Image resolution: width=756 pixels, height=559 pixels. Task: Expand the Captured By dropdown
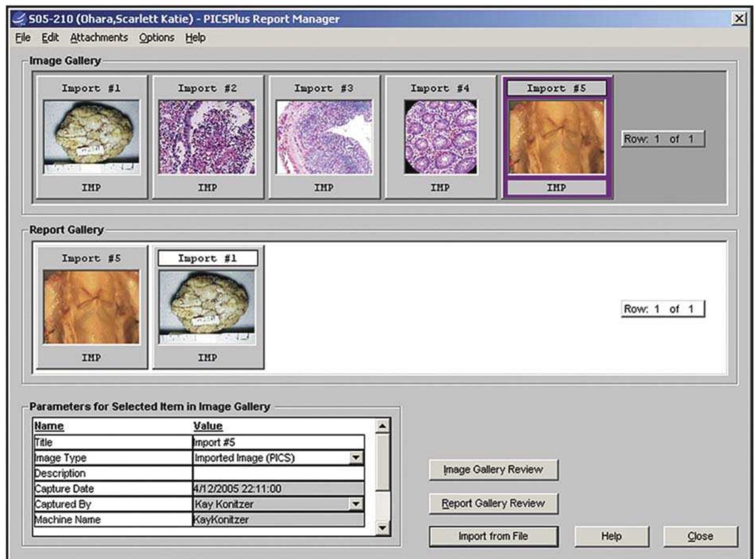pos(356,504)
